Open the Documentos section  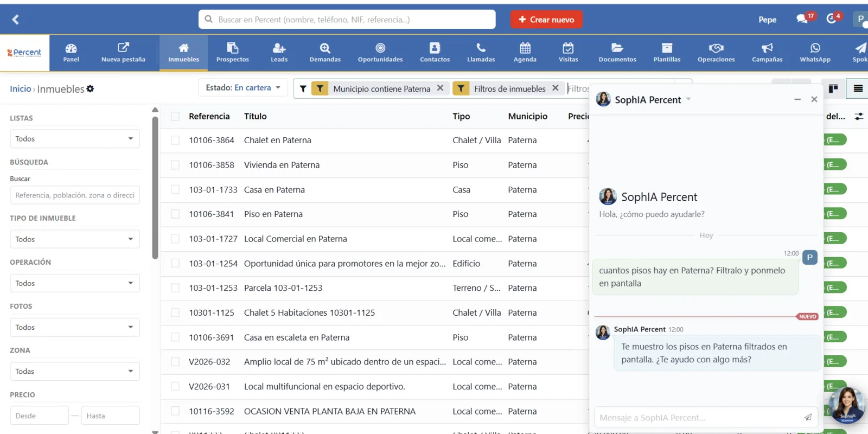[x=617, y=53]
